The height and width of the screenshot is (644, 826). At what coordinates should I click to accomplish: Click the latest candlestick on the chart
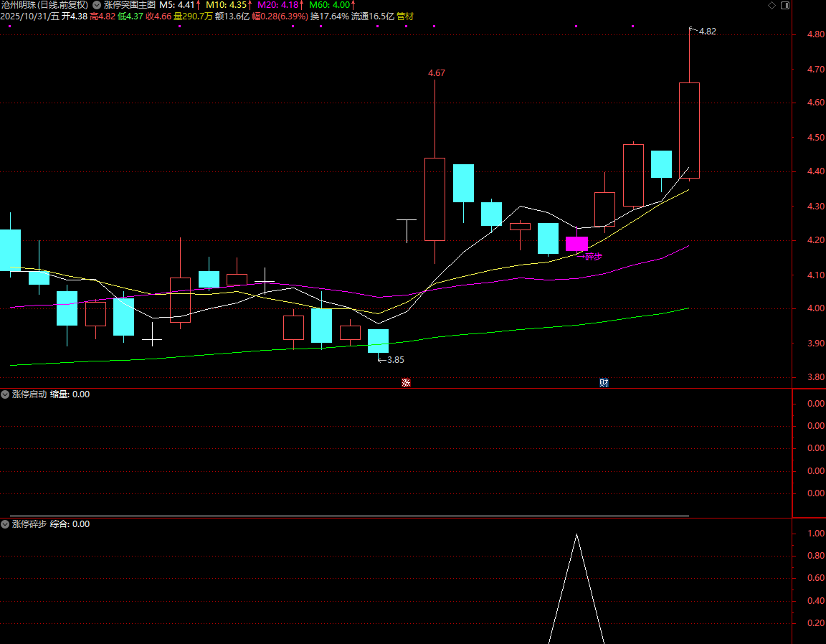point(689,131)
